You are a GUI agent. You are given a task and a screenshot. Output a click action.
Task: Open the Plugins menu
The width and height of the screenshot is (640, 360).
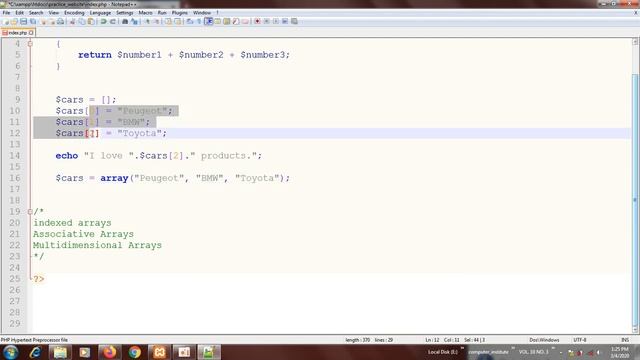pyautogui.click(x=180, y=13)
